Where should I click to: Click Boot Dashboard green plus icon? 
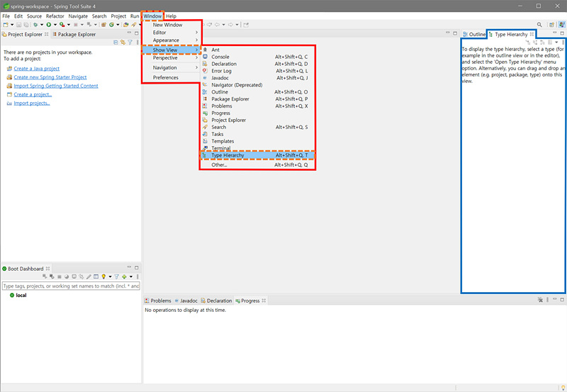pyautogui.click(x=124, y=276)
